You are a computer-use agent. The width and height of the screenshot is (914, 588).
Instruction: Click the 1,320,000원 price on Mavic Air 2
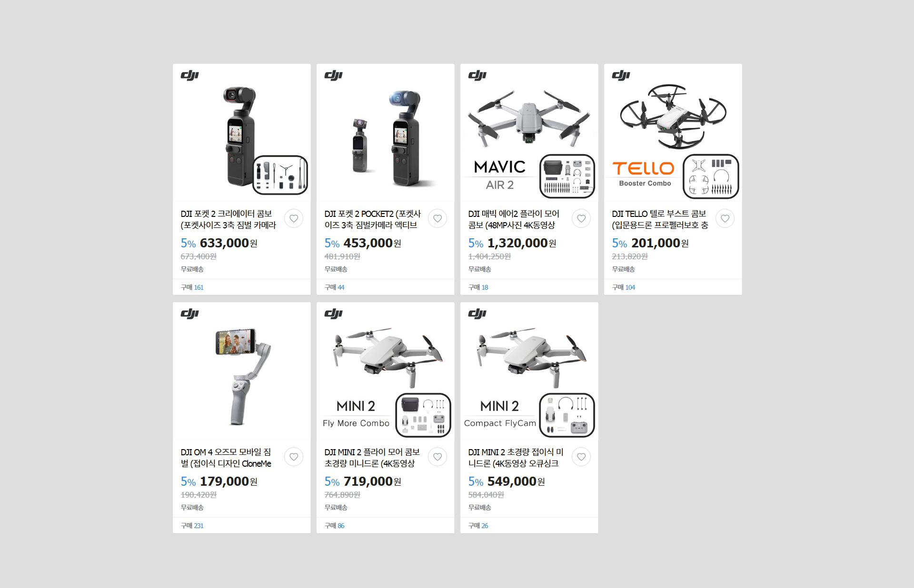pos(522,243)
